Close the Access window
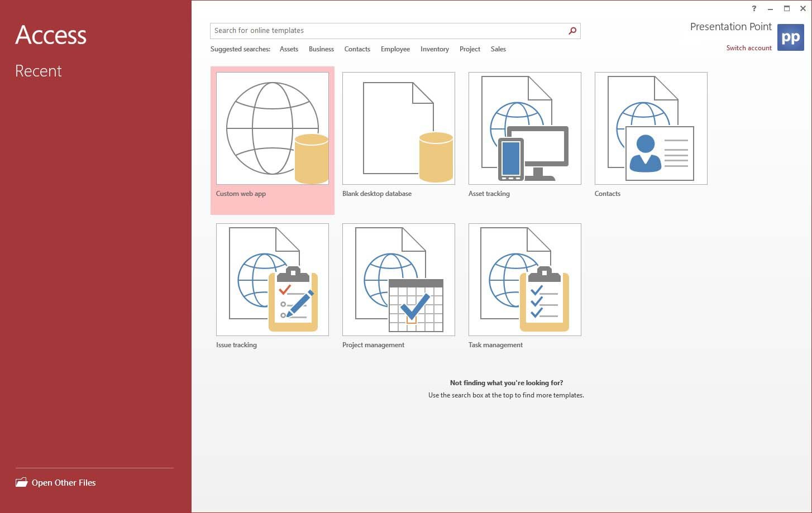Image resolution: width=812 pixels, height=513 pixels. (x=803, y=8)
